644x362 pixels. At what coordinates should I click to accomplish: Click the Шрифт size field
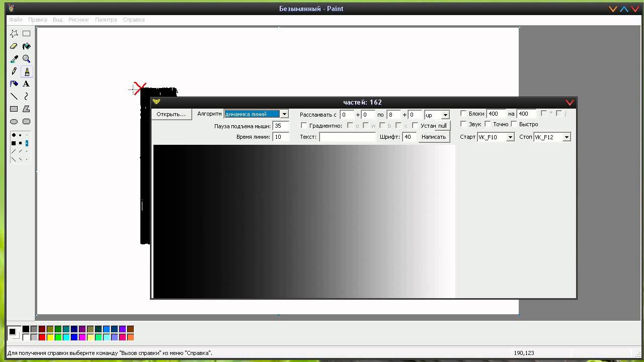click(410, 137)
